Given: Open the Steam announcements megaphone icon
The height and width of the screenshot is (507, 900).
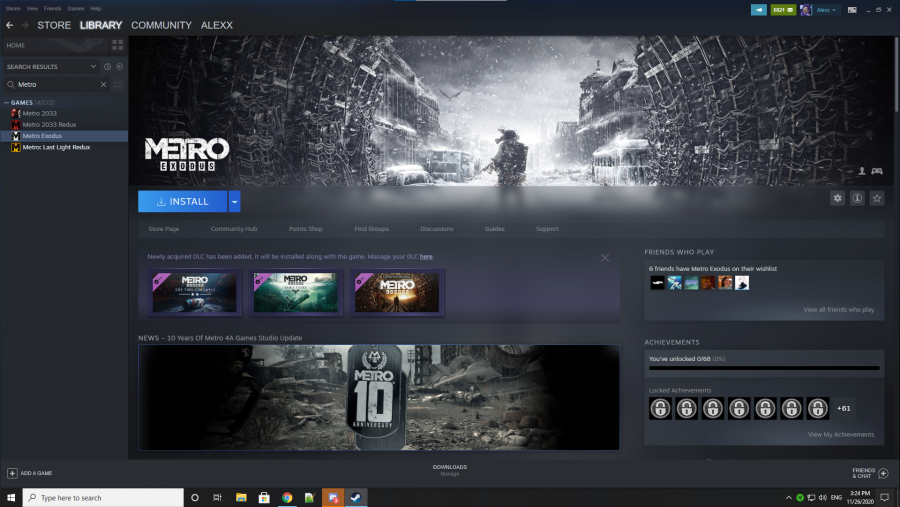Looking at the screenshot, I should coord(759,10).
